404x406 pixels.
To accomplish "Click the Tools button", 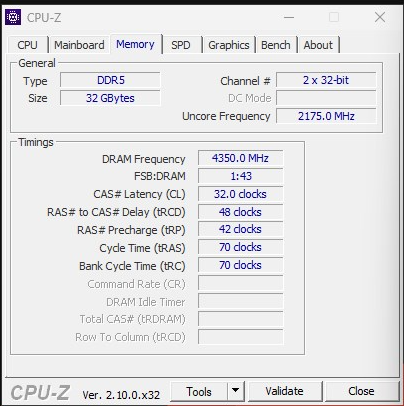I will point(199,391).
